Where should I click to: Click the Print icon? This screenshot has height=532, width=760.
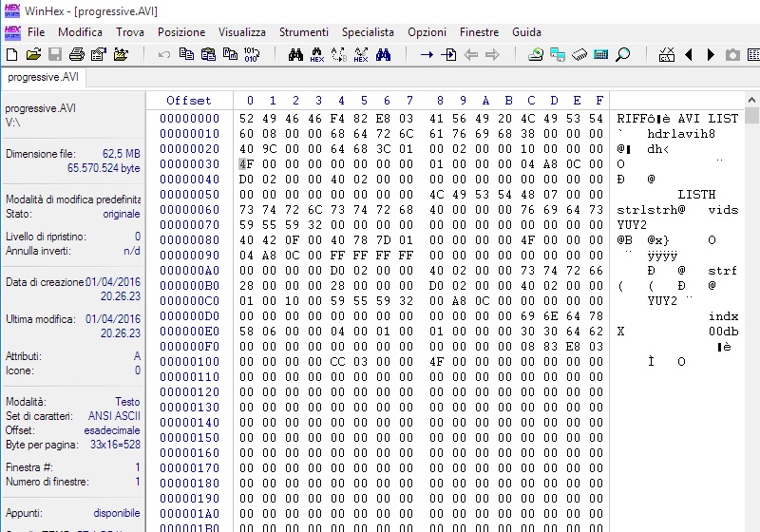click(77, 54)
